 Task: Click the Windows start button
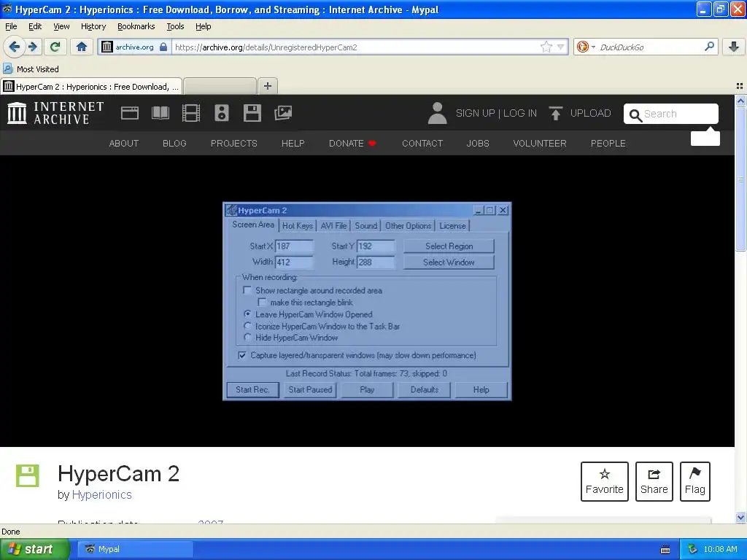point(35,549)
